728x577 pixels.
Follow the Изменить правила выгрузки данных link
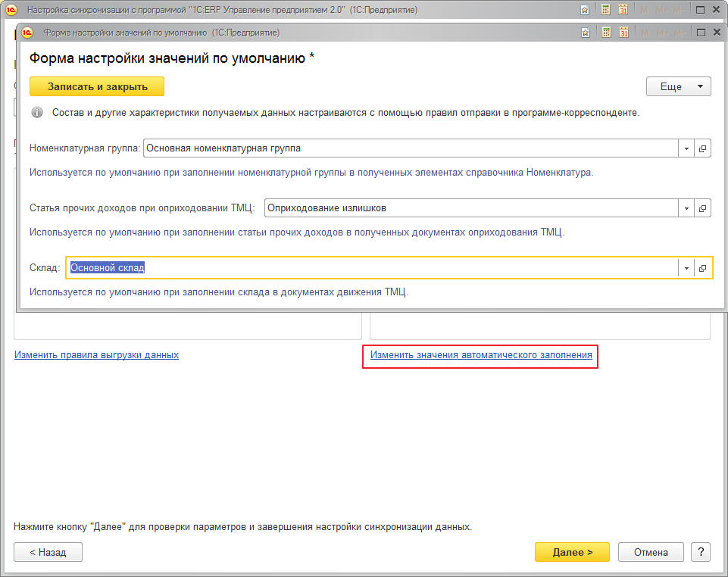pyautogui.click(x=96, y=354)
